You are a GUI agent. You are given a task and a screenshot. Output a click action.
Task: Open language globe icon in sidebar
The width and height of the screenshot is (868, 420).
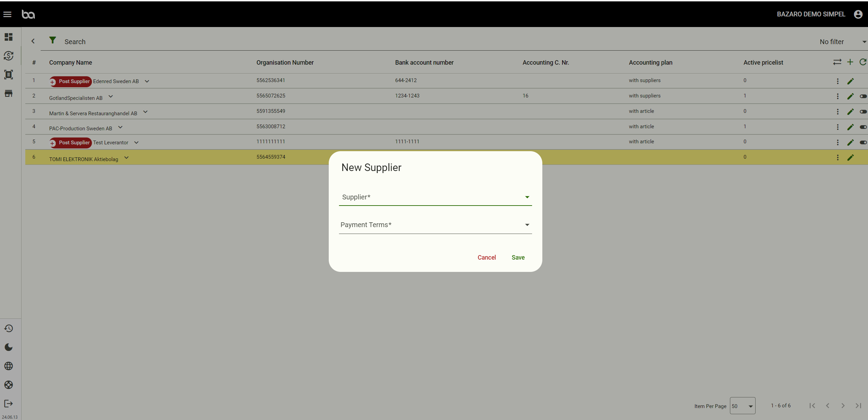(9, 366)
